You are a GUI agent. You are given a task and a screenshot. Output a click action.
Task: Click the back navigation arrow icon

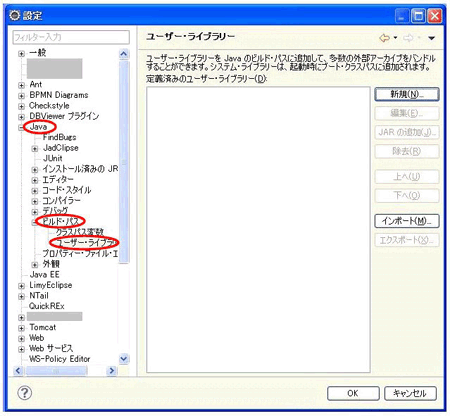click(x=384, y=38)
